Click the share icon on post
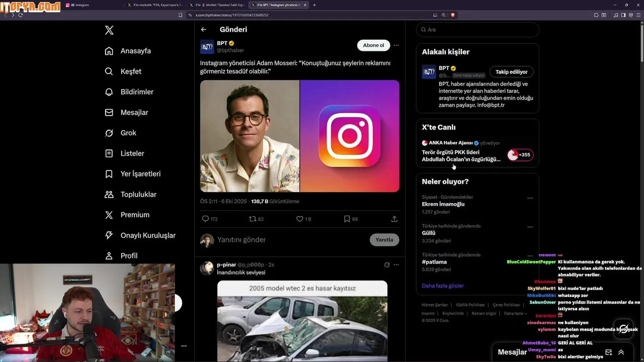 pyautogui.click(x=394, y=219)
